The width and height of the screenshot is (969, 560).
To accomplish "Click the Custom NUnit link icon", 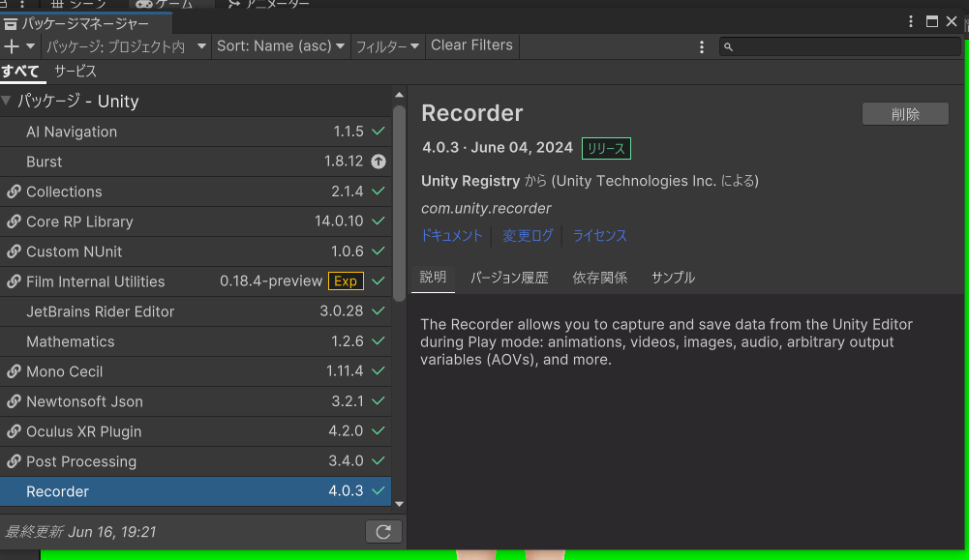I will point(14,251).
